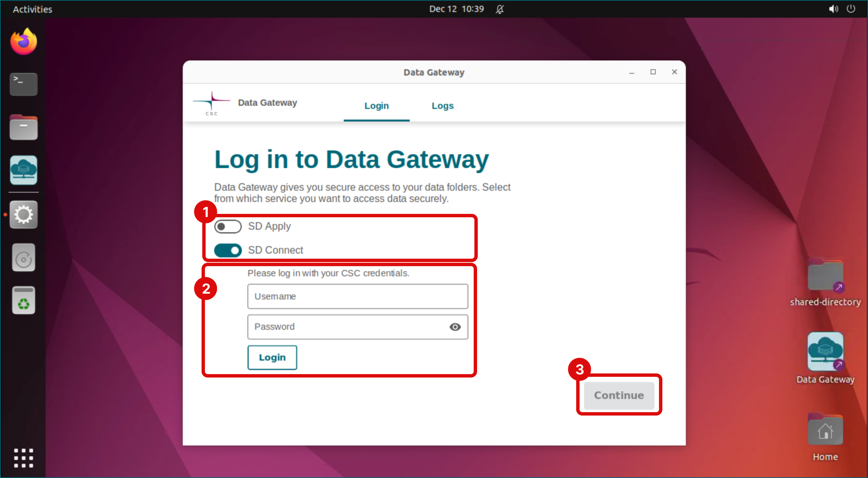The height and width of the screenshot is (478, 868).
Task: Click the 'Data Gateway' header label text
Action: pos(267,103)
